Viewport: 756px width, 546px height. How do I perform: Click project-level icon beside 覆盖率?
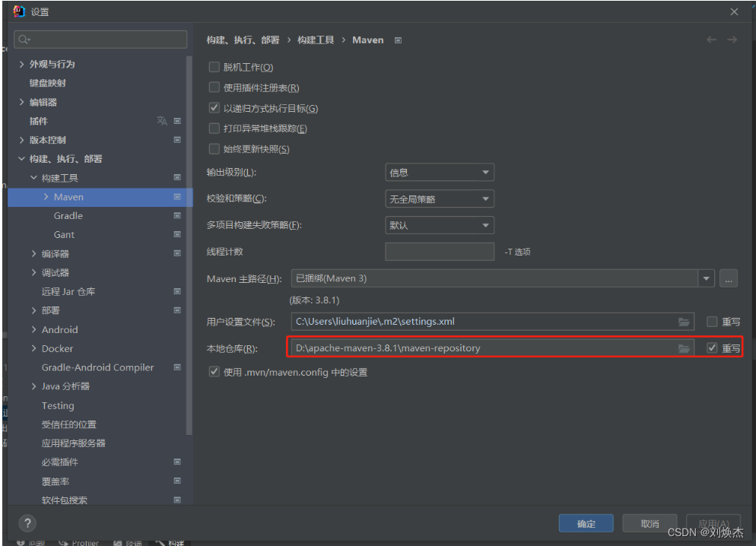(x=177, y=481)
